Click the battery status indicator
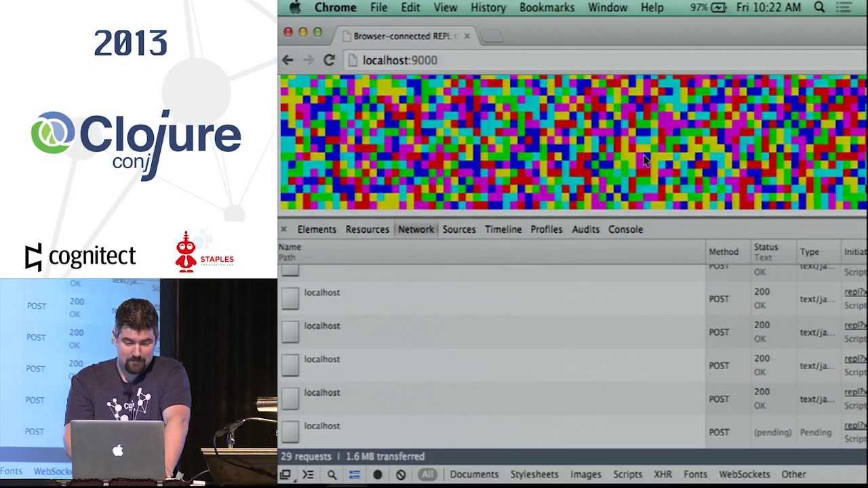The image size is (868, 488). pyautogui.click(x=707, y=7)
